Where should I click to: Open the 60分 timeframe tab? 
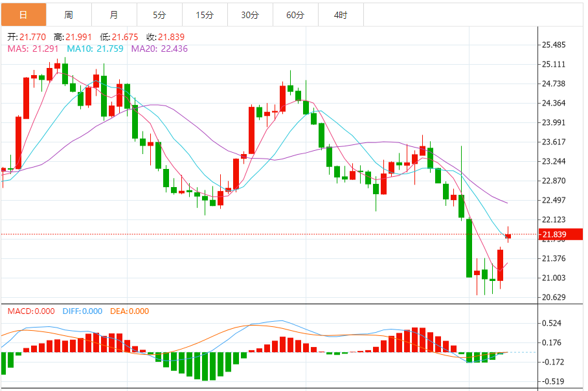295,15
